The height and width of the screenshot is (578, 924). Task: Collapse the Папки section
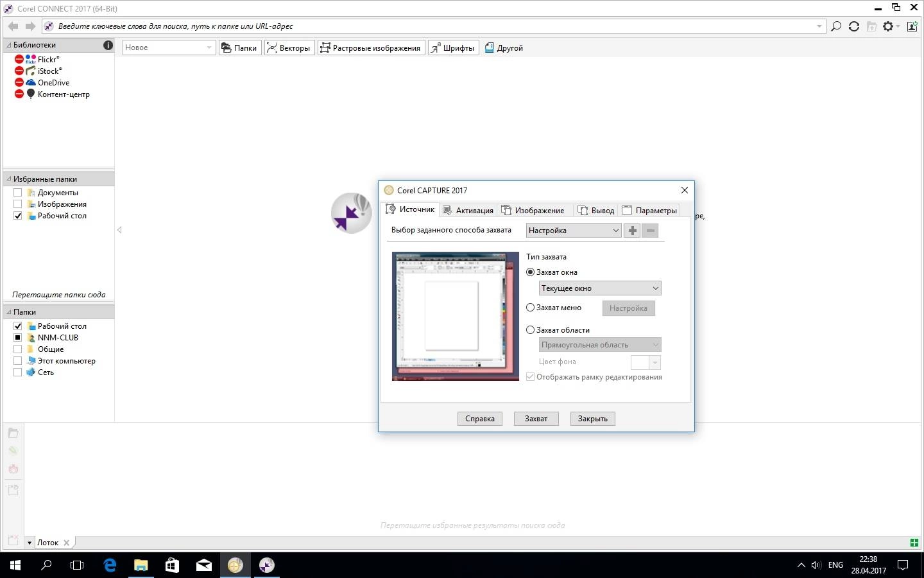(x=9, y=312)
